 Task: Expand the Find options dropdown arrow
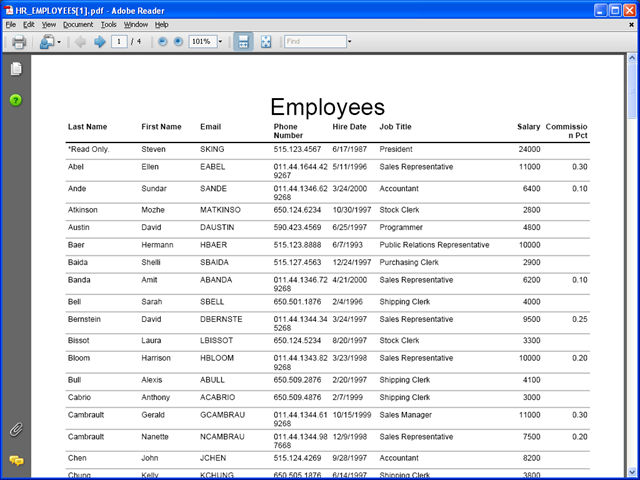click(349, 42)
